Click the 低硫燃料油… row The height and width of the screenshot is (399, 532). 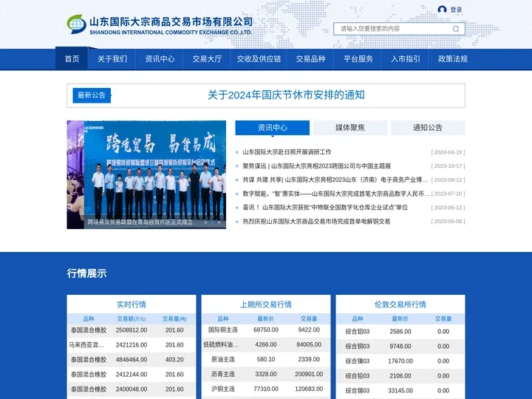pos(266,345)
